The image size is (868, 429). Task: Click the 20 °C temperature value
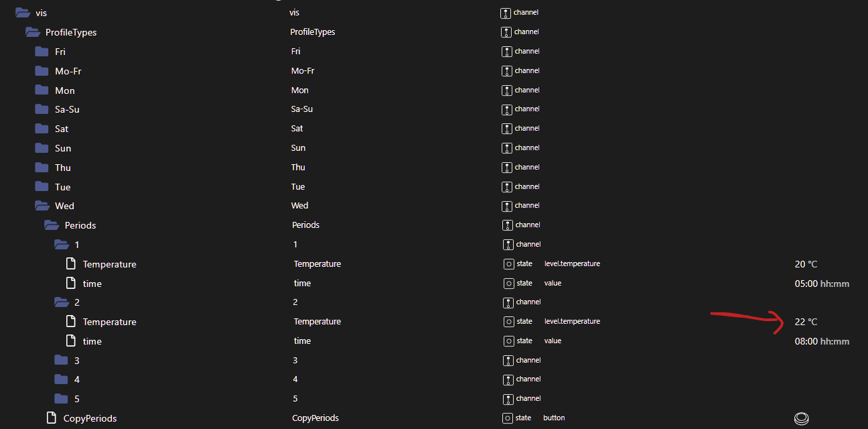point(806,263)
